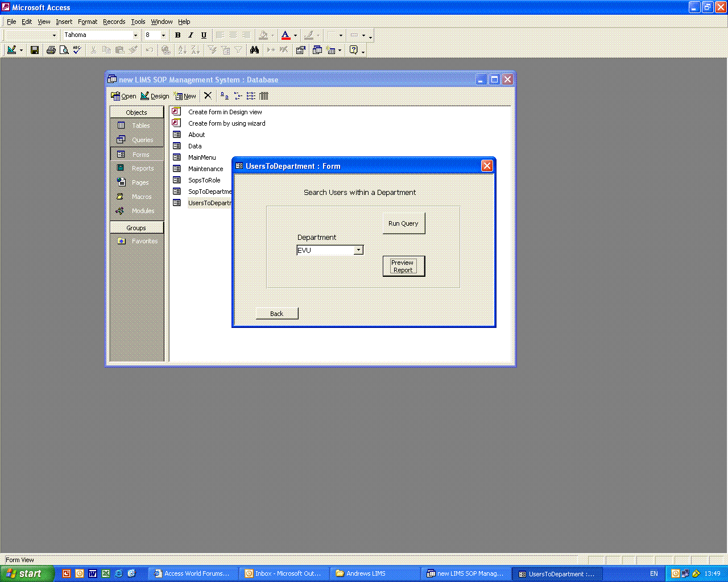
Task: Click Filter By Form icon
Action: 225,50
